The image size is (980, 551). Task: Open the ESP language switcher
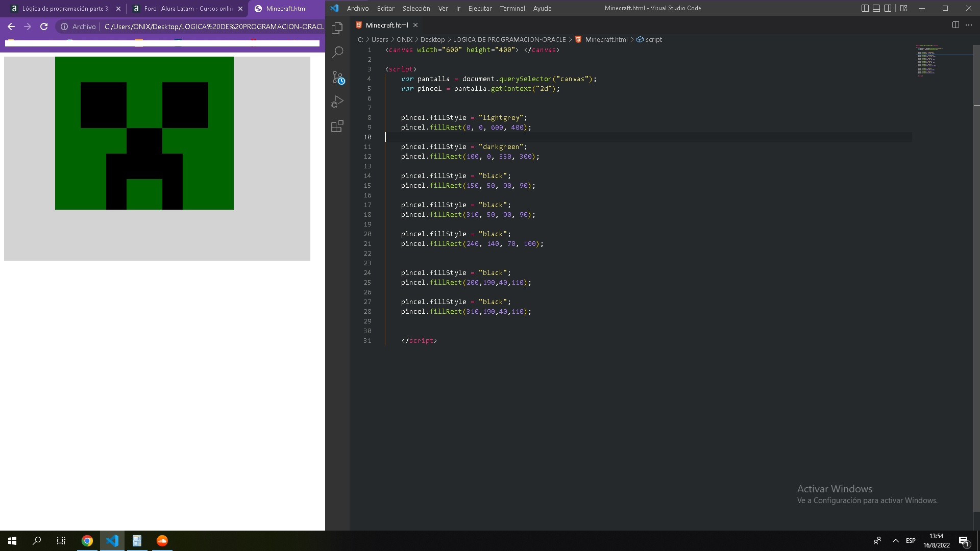tap(911, 541)
